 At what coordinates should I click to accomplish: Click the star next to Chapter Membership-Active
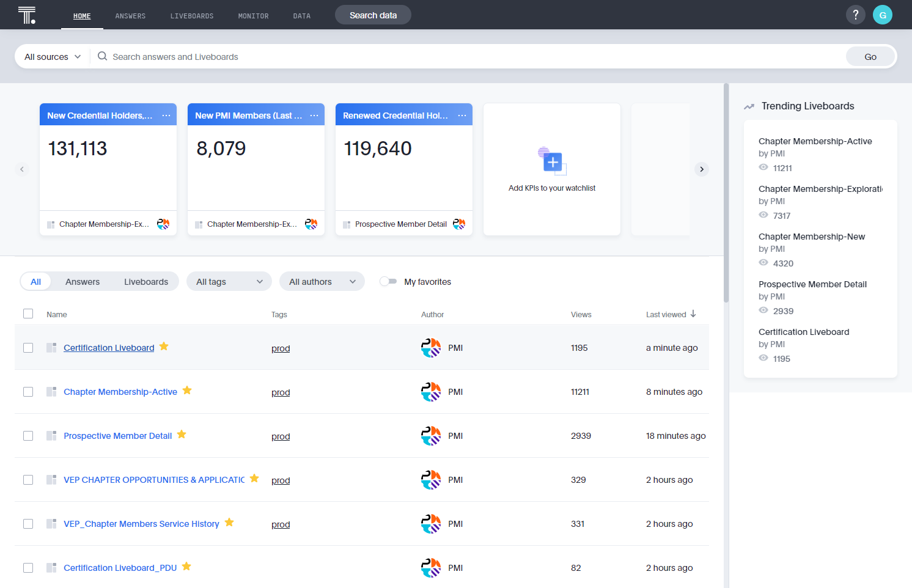[x=187, y=391]
